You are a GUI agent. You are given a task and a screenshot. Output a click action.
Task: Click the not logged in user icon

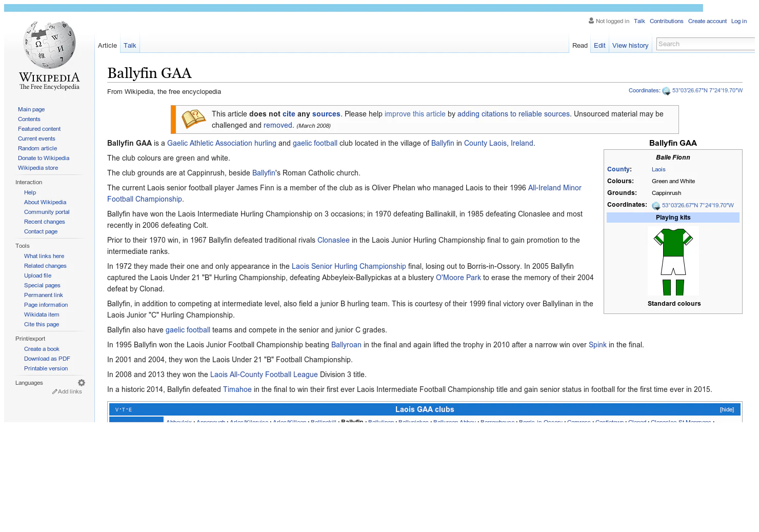coord(591,21)
